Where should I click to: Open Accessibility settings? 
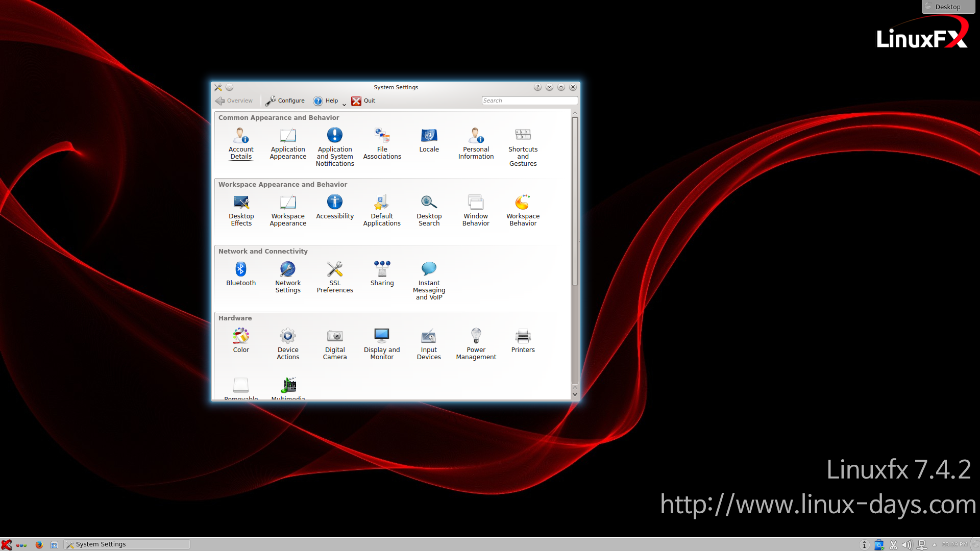(335, 207)
